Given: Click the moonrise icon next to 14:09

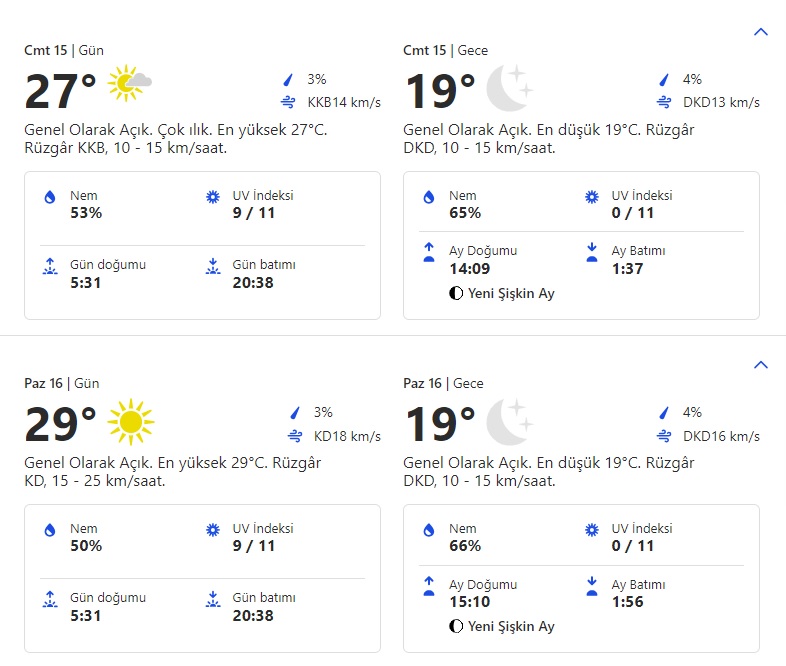Looking at the screenshot, I should pyautogui.click(x=429, y=252).
